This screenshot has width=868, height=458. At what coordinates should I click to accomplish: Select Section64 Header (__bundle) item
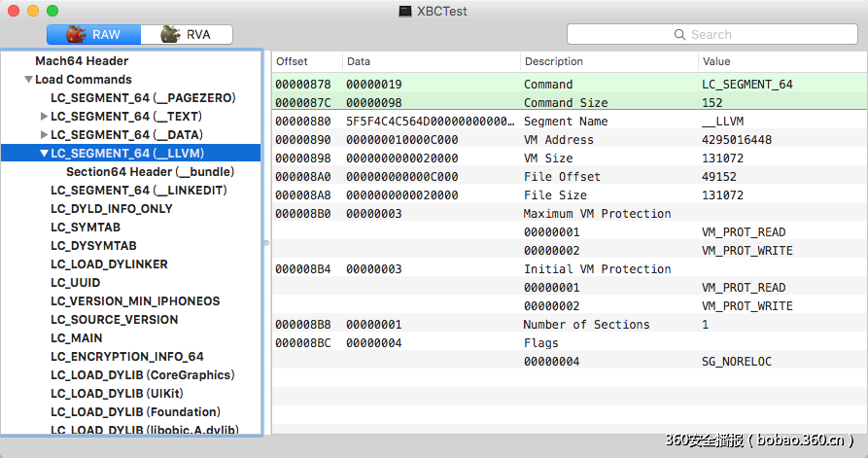(150, 172)
